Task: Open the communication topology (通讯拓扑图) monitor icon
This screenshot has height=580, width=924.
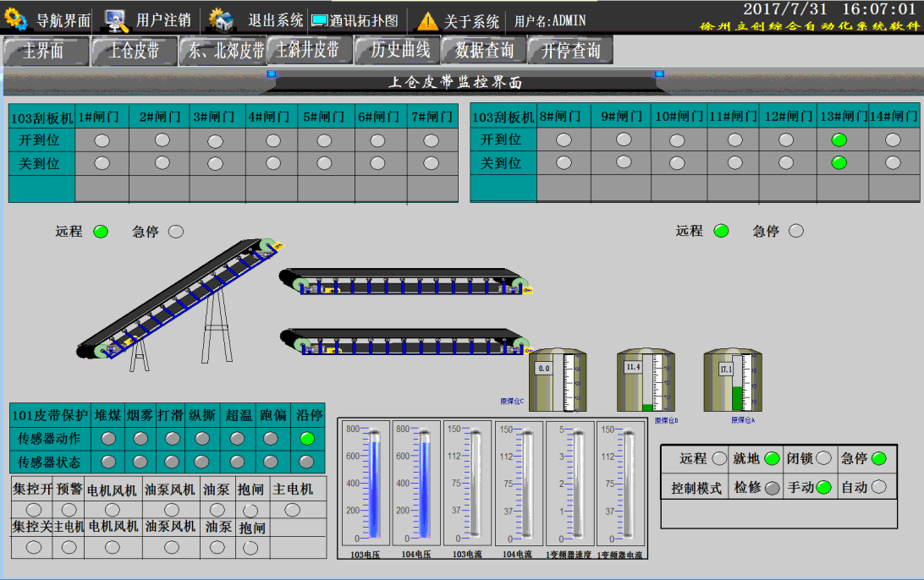Action: point(319,20)
